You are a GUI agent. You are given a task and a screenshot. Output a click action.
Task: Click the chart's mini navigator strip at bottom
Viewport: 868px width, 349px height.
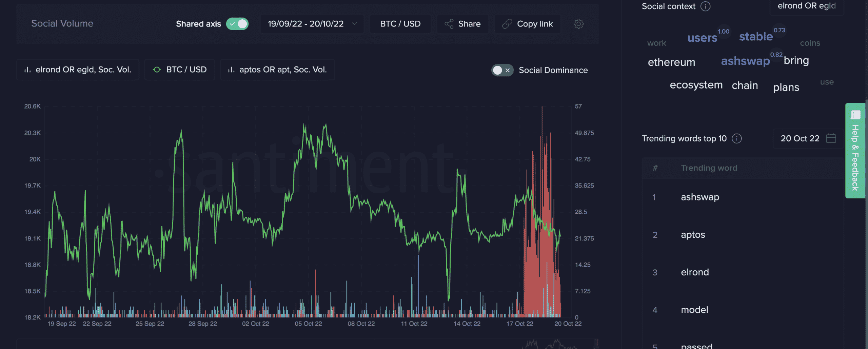pos(308,344)
